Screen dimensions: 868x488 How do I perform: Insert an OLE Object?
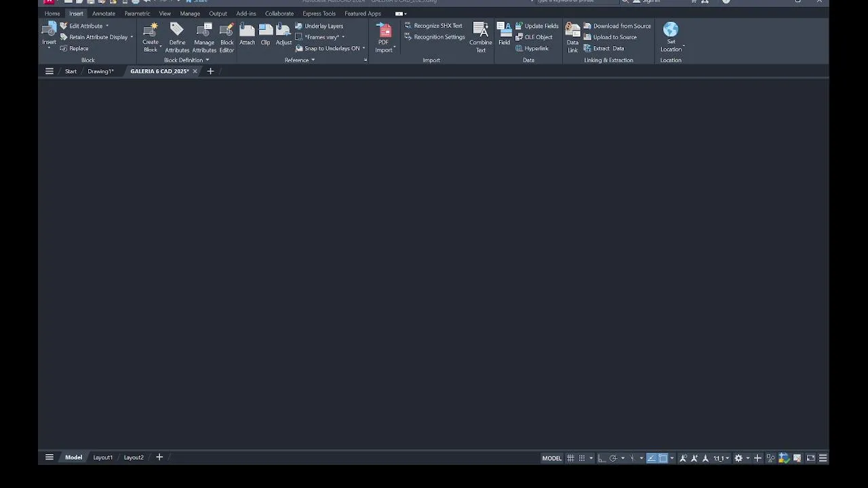point(534,37)
